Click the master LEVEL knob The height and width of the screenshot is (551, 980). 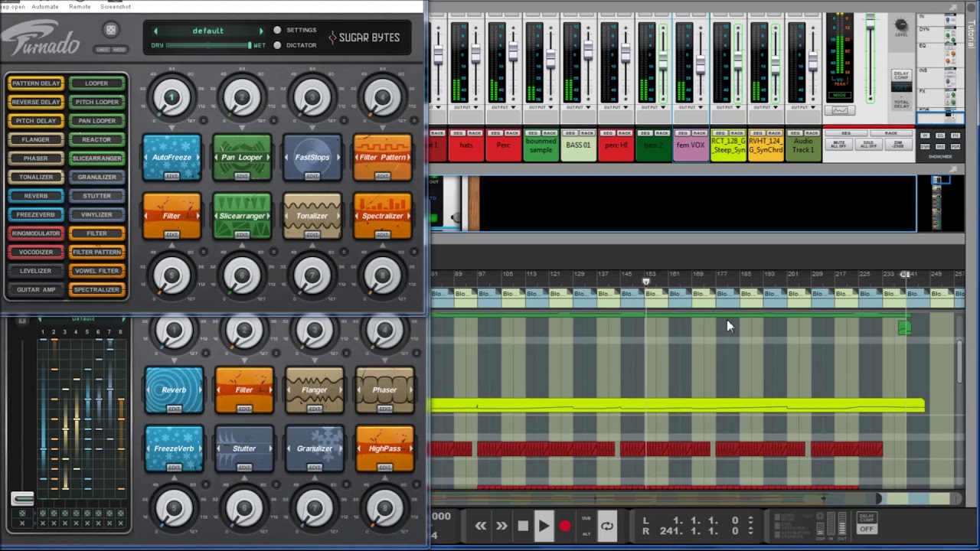coord(901,24)
